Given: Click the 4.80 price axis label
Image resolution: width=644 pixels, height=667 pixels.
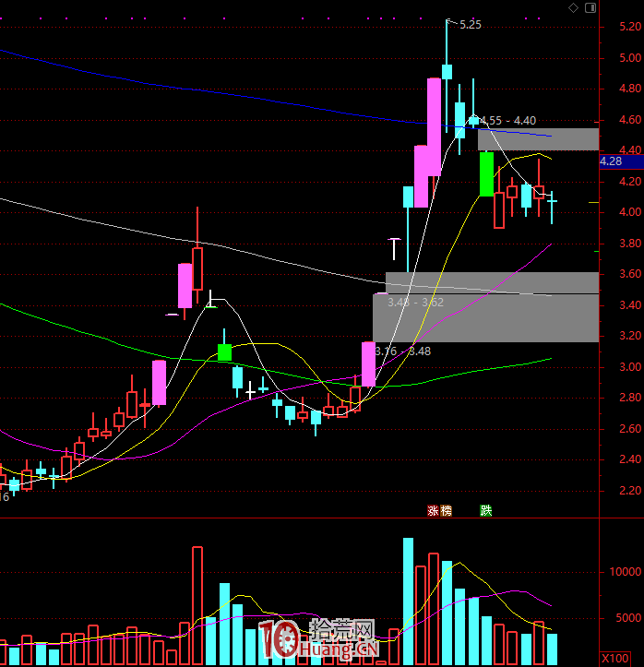Looking at the screenshot, I should 630,89.
